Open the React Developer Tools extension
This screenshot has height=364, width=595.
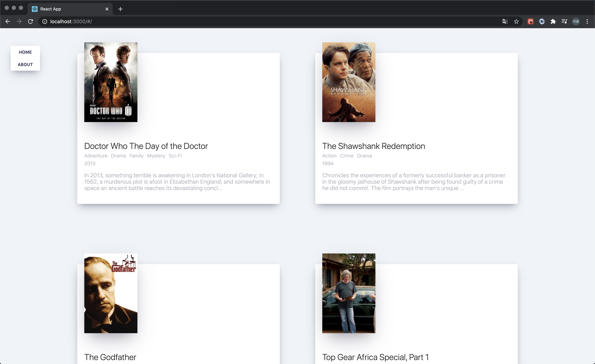(x=530, y=21)
